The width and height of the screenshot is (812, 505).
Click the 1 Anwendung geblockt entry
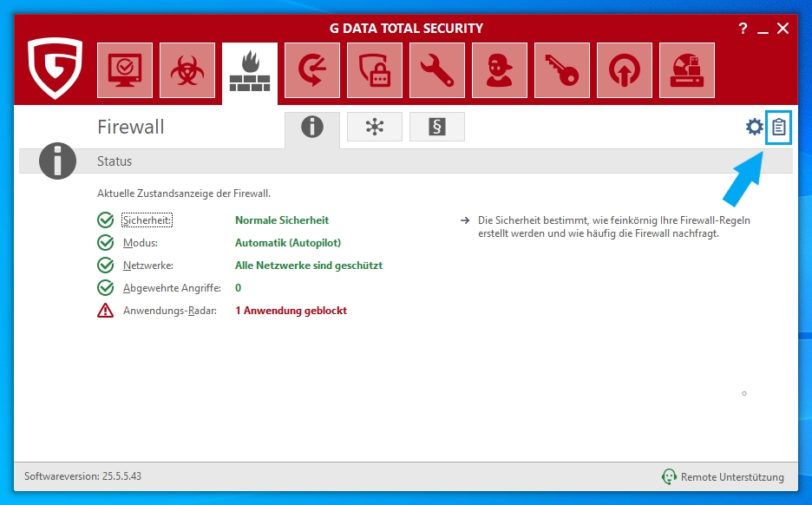(x=291, y=311)
